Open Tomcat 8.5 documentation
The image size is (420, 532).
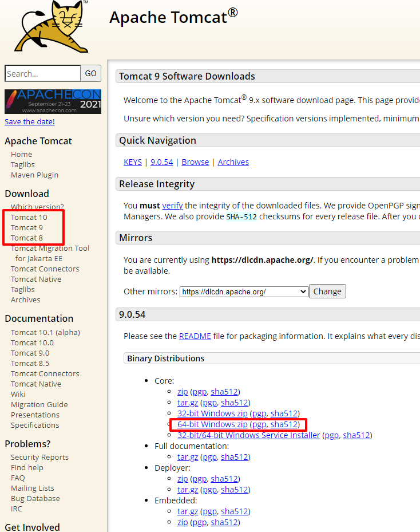(30, 364)
